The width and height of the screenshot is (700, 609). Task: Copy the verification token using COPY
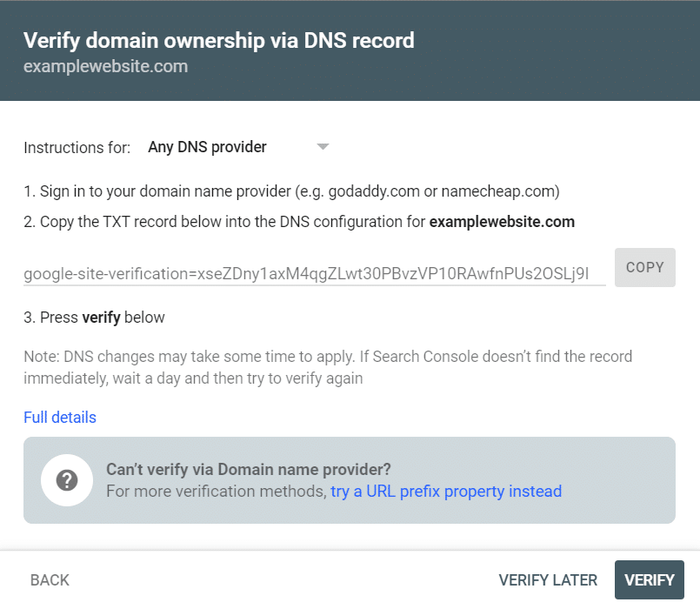644,267
